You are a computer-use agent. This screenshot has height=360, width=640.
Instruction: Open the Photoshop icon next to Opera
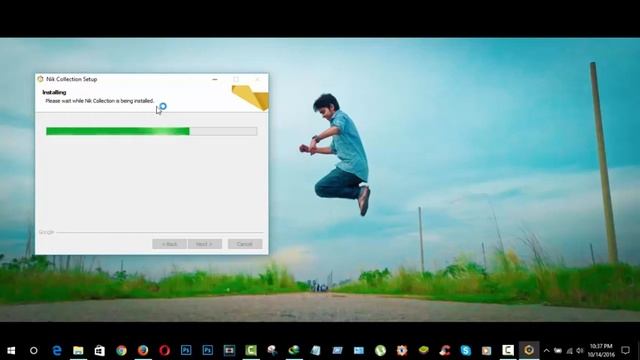186,350
